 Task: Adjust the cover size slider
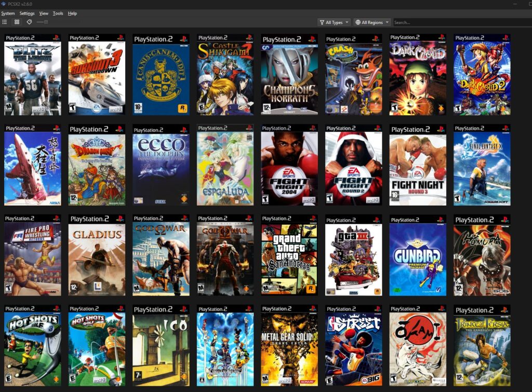[x=46, y=22]
